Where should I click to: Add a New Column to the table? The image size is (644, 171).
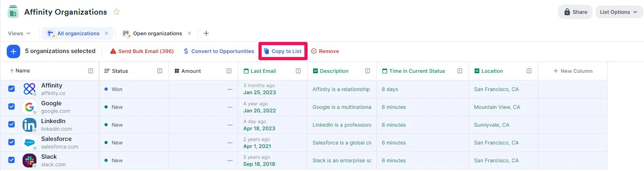573,71
